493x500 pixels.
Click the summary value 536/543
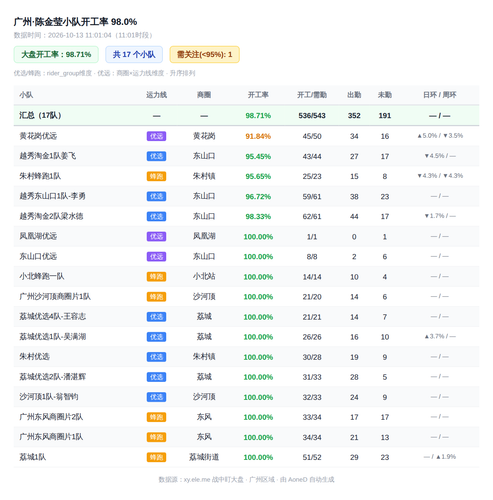[x=312, y=116]
